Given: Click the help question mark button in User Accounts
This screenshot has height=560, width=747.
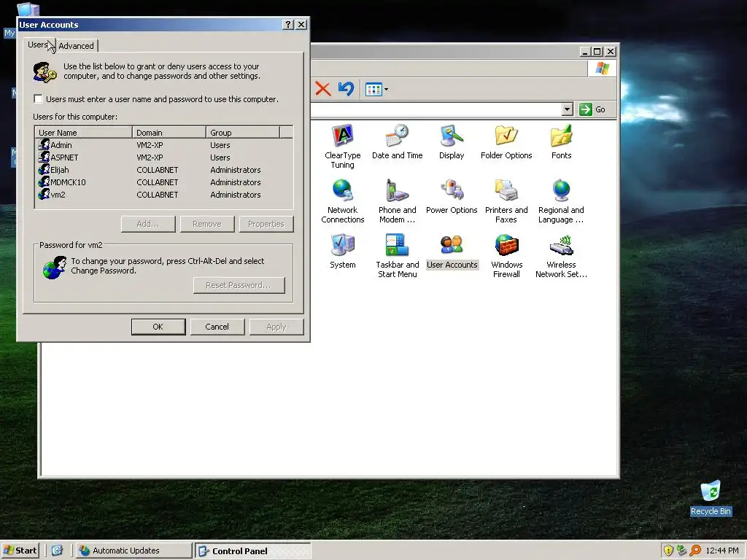Looking at the screenshot, I should (287, 25).
